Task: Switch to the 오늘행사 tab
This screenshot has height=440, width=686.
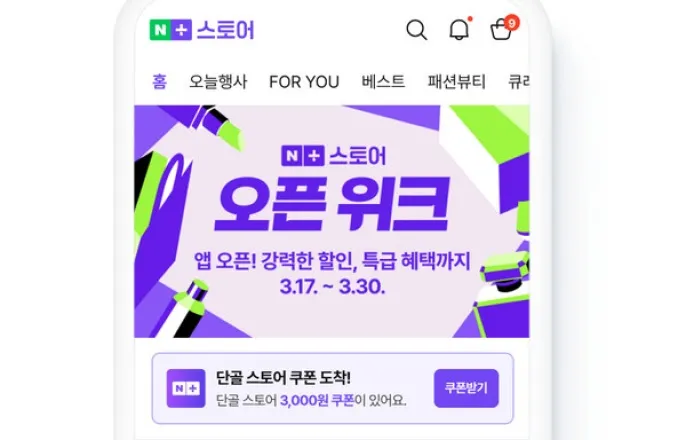Action: (x=218, y=82)
